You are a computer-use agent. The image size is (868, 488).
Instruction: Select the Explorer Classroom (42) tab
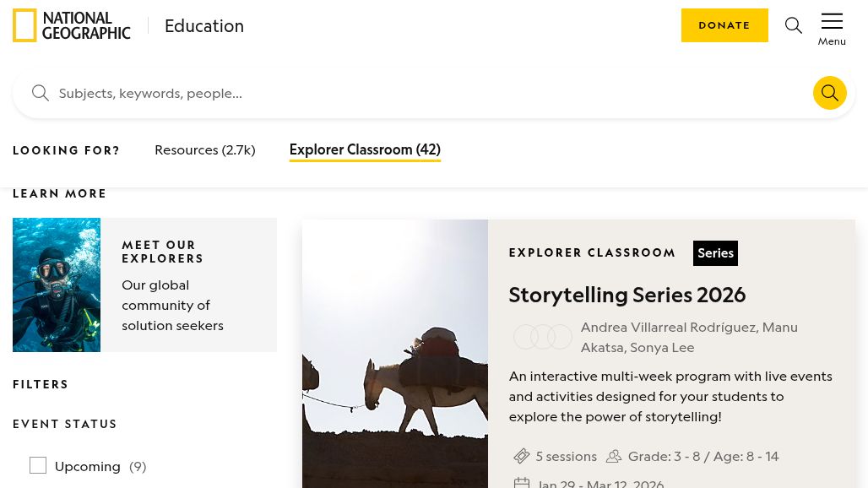coord(365,149)
